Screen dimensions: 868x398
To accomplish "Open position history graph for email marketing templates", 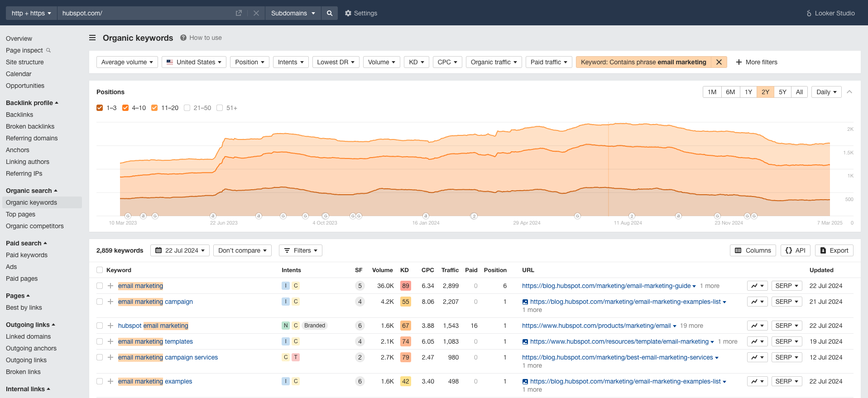I will coord(758,341).
